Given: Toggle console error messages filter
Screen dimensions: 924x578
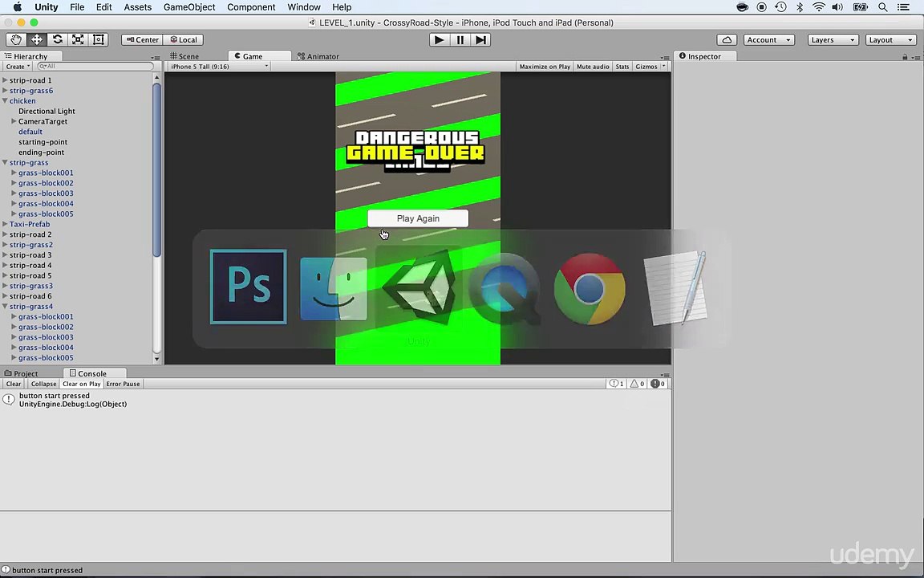Looking at the screenshot, I should coord(658,384).
